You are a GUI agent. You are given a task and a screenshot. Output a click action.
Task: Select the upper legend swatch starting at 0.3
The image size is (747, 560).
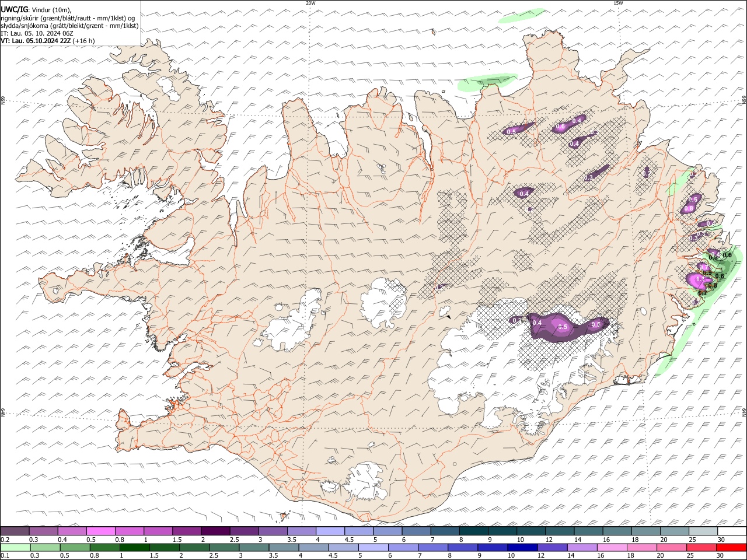[44, 531]
